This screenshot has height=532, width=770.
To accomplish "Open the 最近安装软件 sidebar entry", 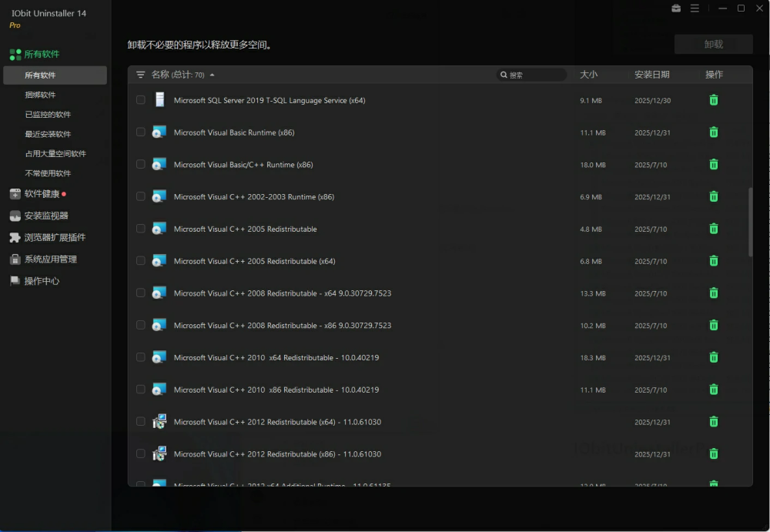I will pos(48,134).
